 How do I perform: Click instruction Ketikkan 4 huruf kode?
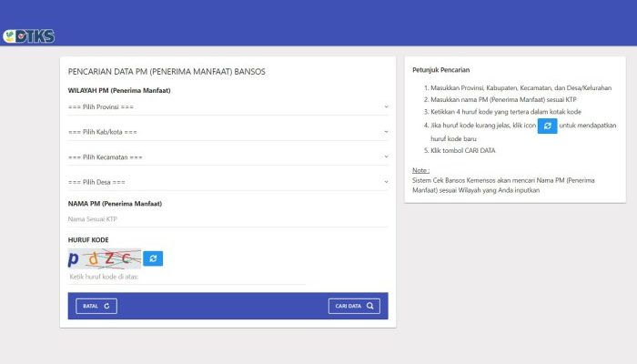coord(506,112)
